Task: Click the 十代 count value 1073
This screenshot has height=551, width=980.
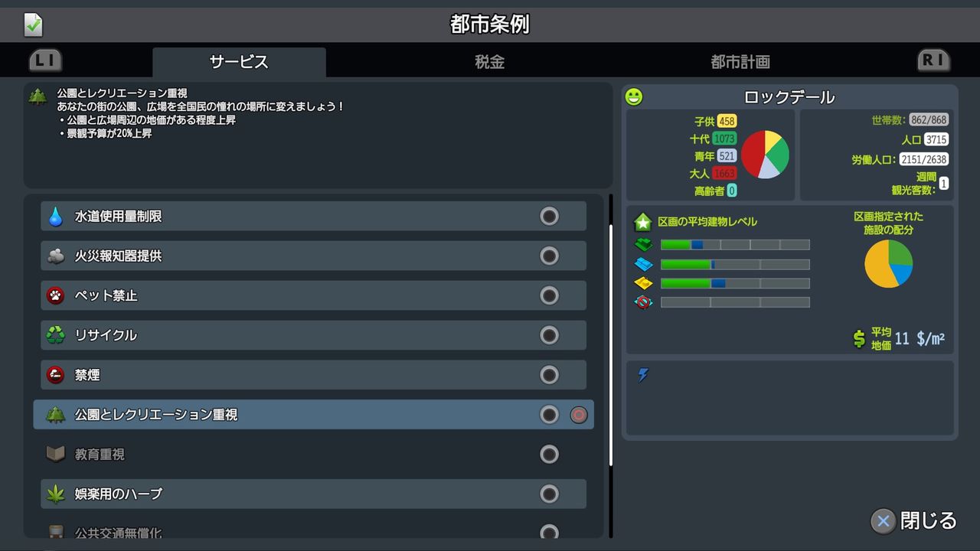Action: click(x=724, y=139)
